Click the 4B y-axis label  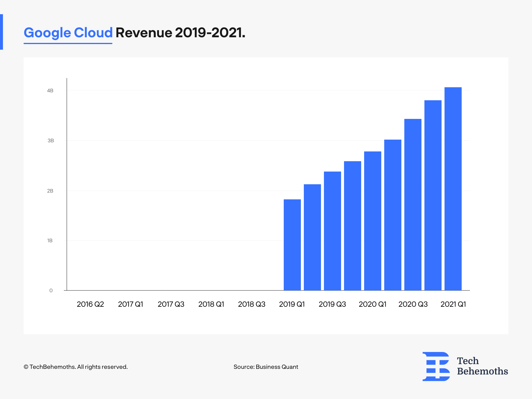click(x=50, y=91)
